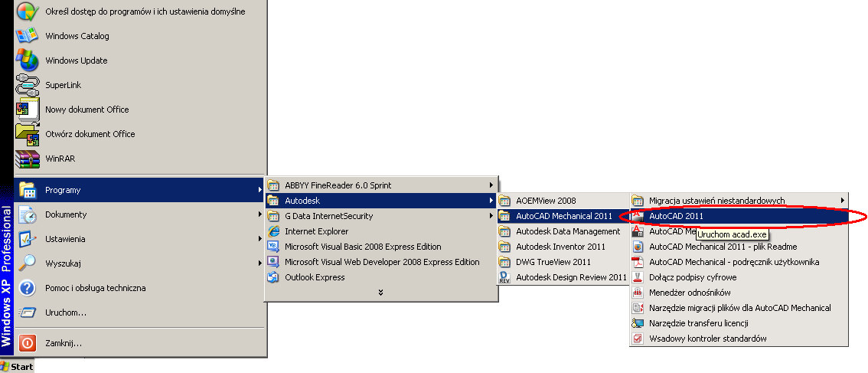Click the Programy folder icon
This screenshot has height=373, width=868.
click(27, 190)
